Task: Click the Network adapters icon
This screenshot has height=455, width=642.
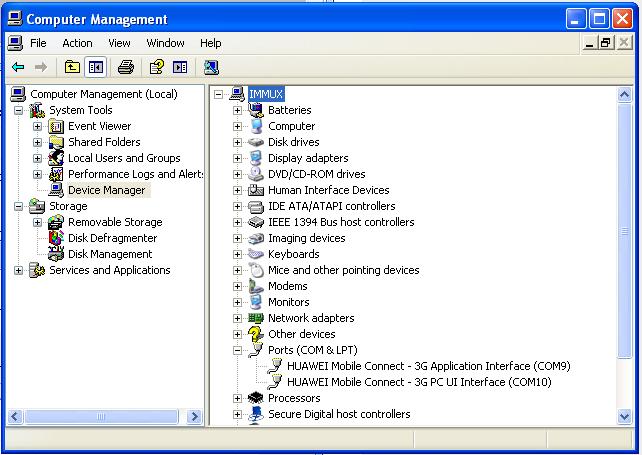Action: click(256, 318)
